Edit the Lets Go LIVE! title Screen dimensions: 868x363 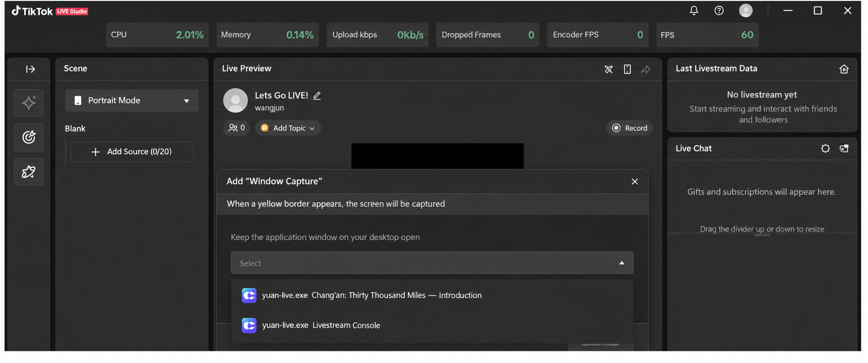pyautogui.click(x=317, y=95)
